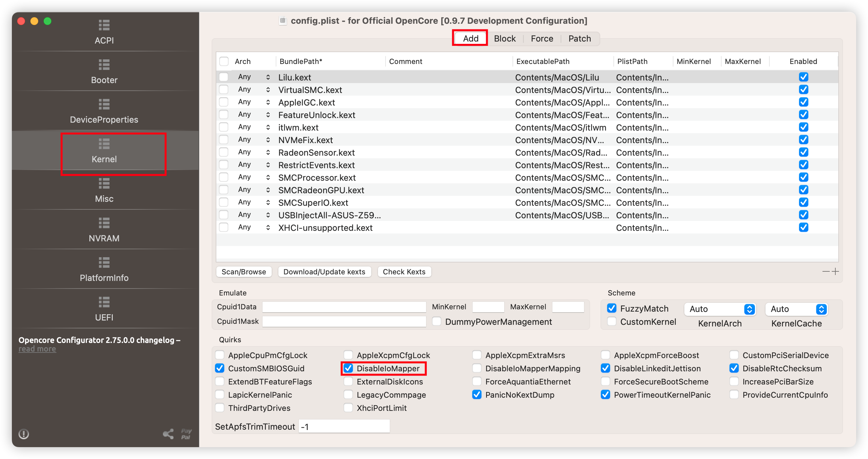Open the Misc section icon

tap(104, 184)
